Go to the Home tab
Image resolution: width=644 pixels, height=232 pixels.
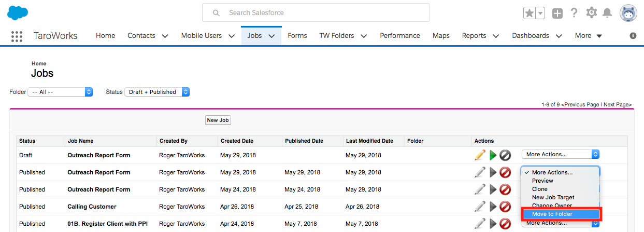pos(105,36)
